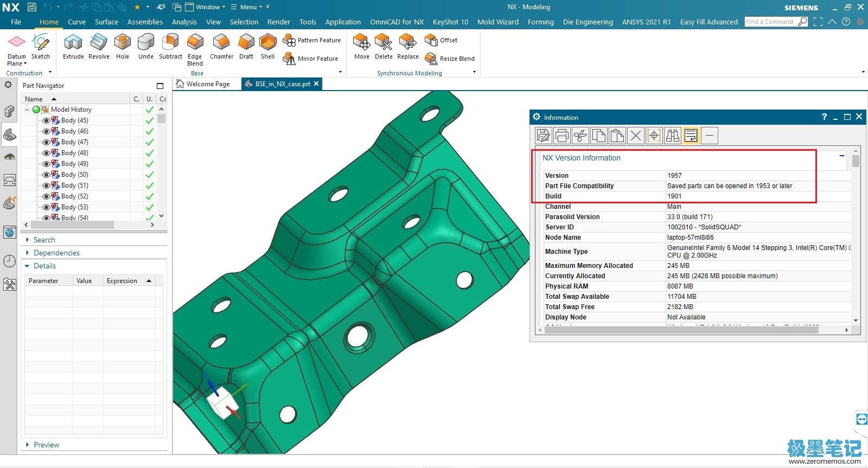This screenshot has height=468, width=868.
Task: Click the Parameter column header
Action: click(x=49, y=280)
